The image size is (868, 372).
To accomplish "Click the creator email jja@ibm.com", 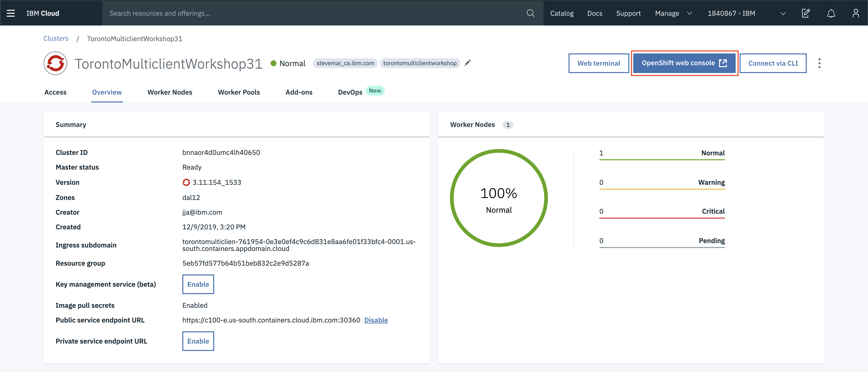I will 202,212.
